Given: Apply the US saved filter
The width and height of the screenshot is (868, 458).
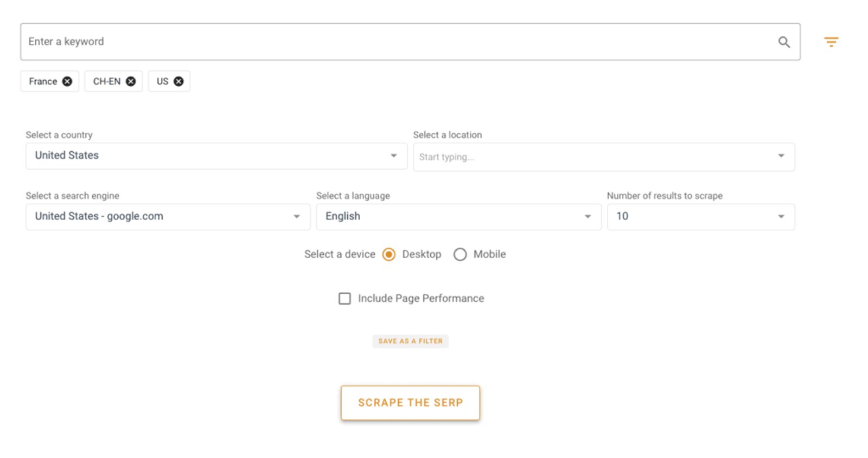Looking at the screenshot, I should [x=162, y=81].
